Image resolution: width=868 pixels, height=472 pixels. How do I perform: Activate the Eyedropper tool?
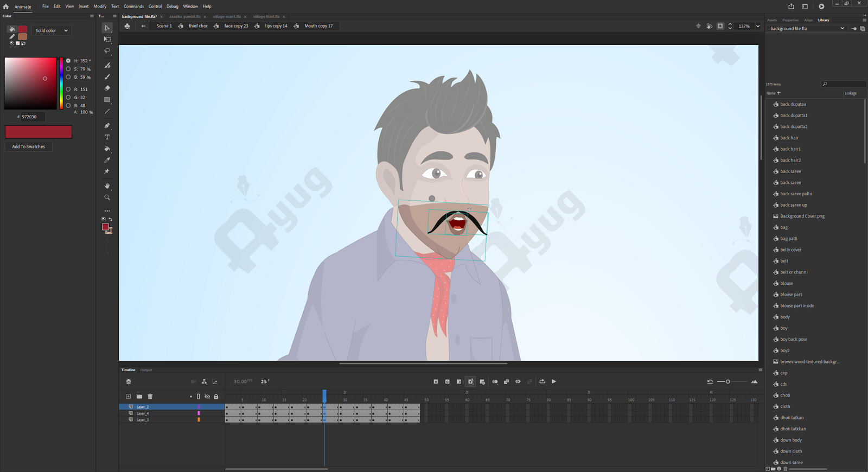pyautogui.click(x=107, y=160)
